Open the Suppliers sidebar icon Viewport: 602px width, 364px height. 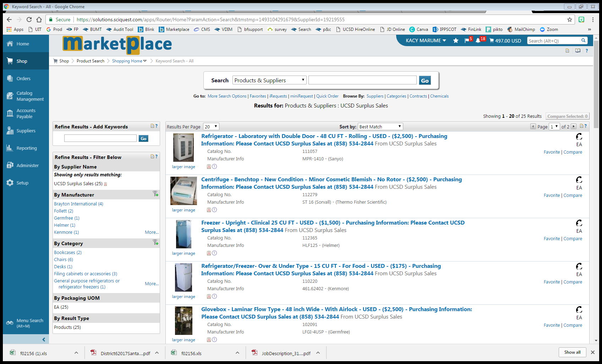click(10, 131)
